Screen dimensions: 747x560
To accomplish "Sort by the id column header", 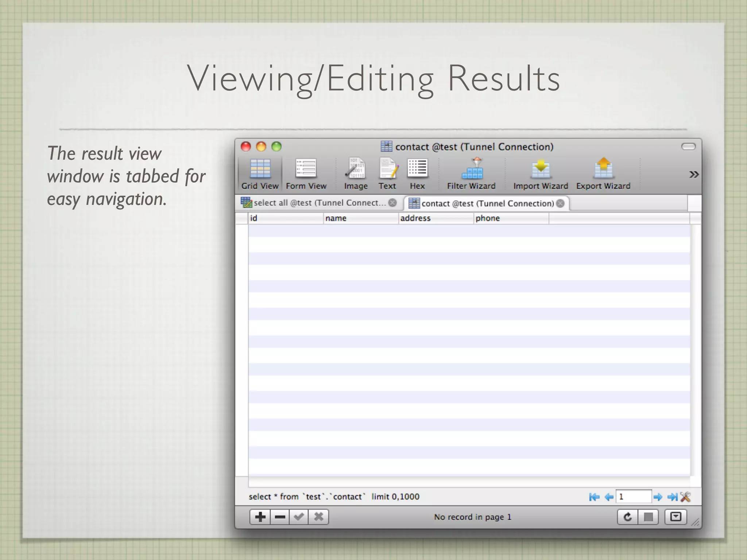I will coord(286,218).
